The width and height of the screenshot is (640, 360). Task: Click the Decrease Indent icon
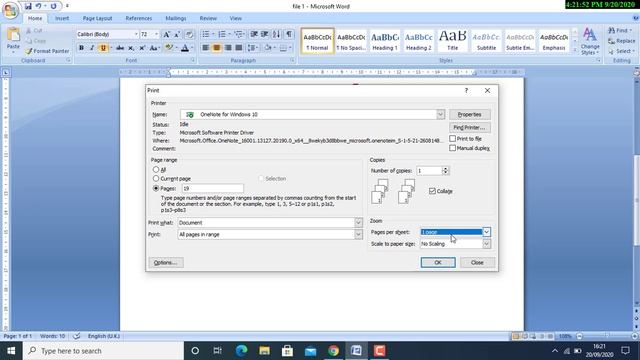(254, 34)
